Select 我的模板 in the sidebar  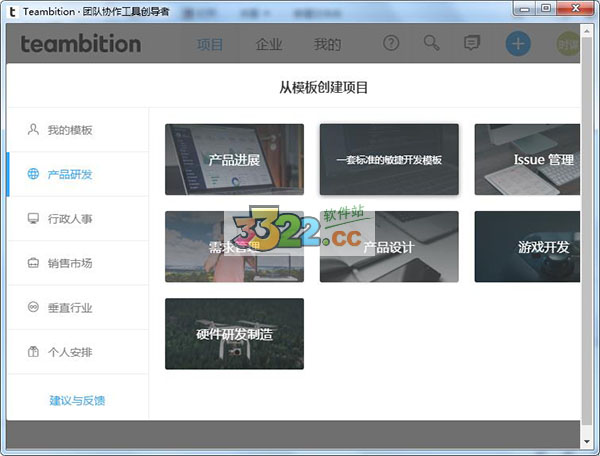tap(70, 130)
